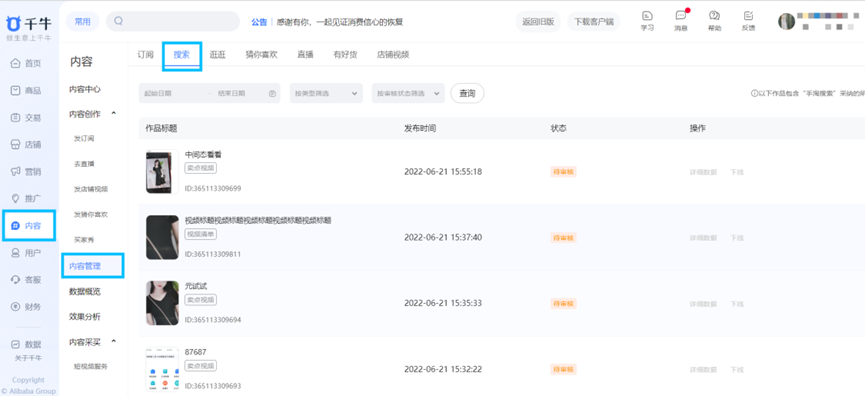Viewport: 865px width, 396px height.
Task: Open 推广 promotion icon in sidebar
Action: coord(15,199)
